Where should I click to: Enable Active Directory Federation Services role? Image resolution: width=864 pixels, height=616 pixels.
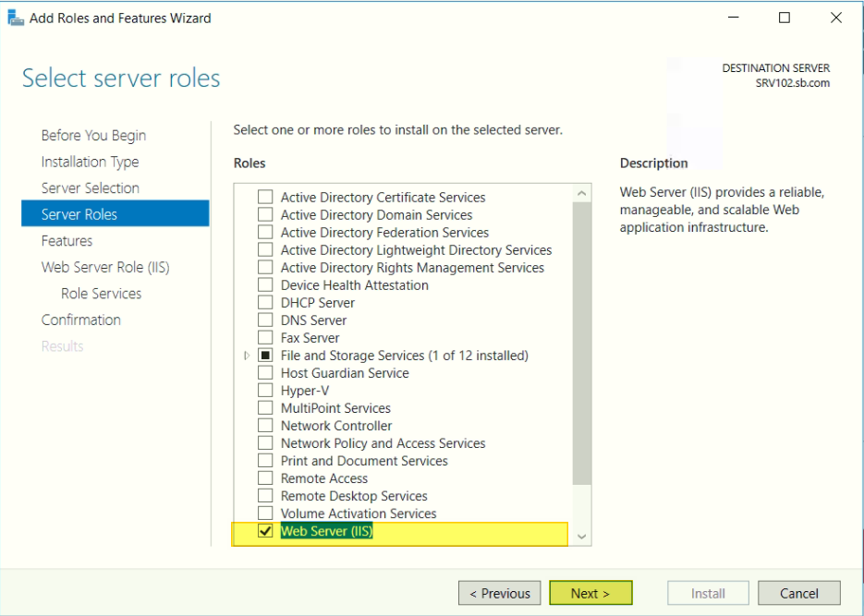265,233
